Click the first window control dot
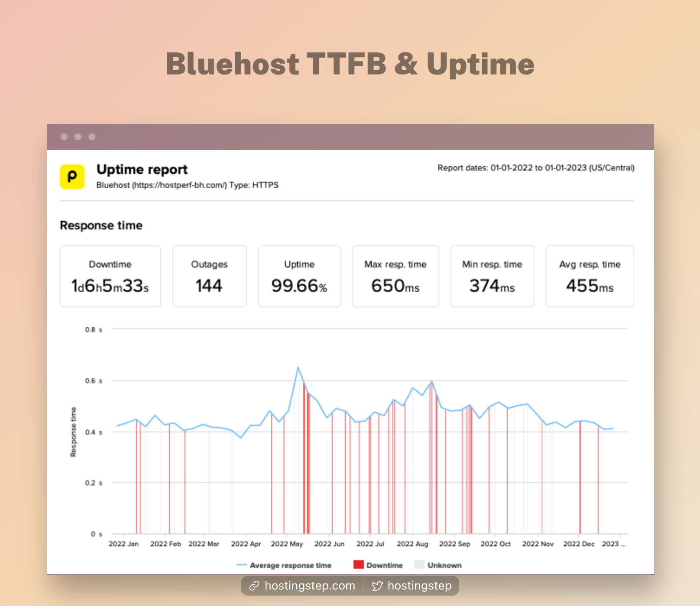The width and height of the screenshot is (700, 606). point(64,137)
